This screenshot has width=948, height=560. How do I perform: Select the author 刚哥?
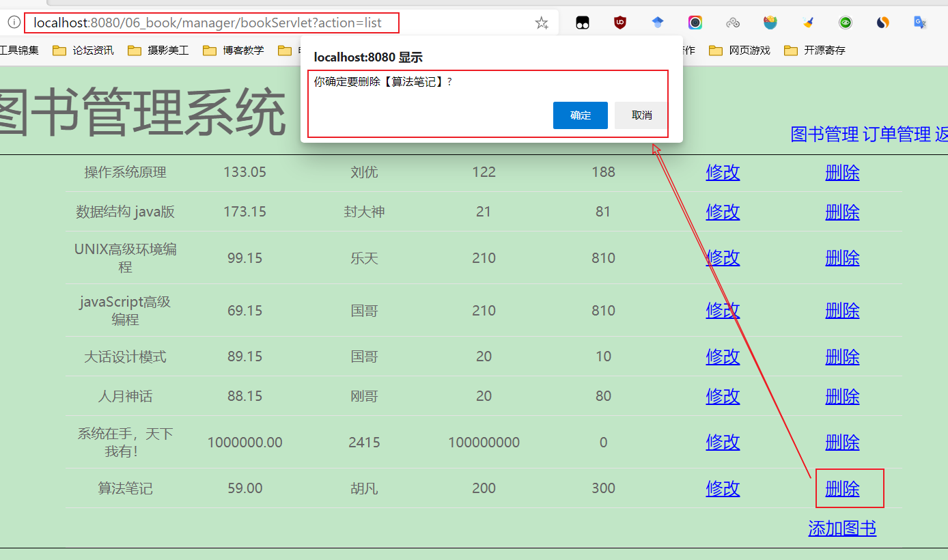coord(364,396)
